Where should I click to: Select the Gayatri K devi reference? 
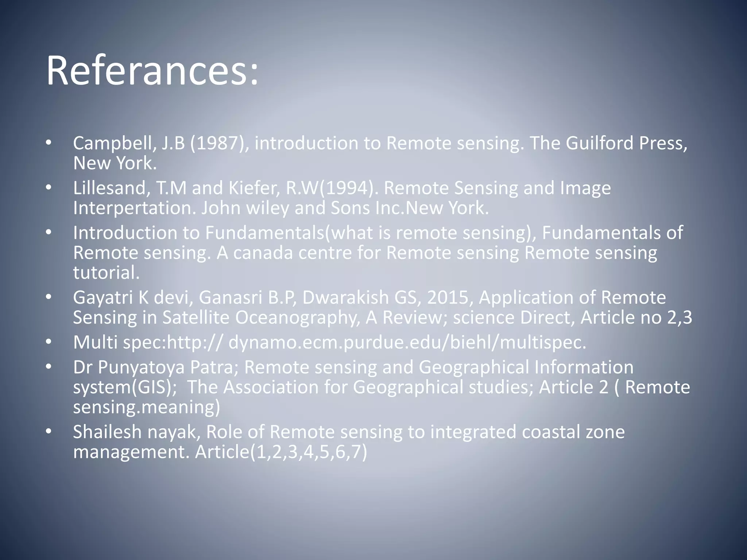[382, 307]
